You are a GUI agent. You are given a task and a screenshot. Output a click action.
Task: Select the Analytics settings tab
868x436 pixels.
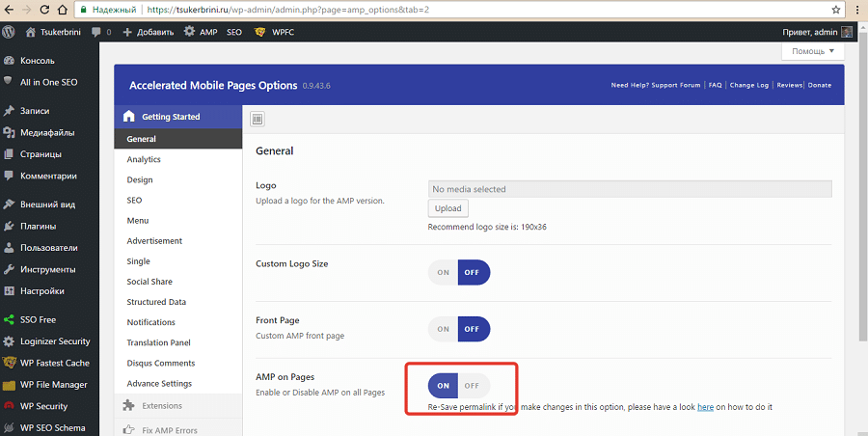click(x=144, y=159)
